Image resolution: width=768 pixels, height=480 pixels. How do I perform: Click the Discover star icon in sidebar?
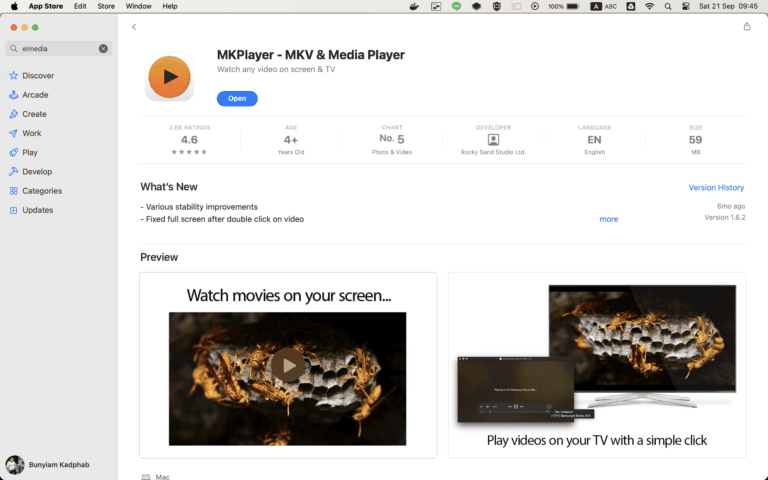[13, 75]
